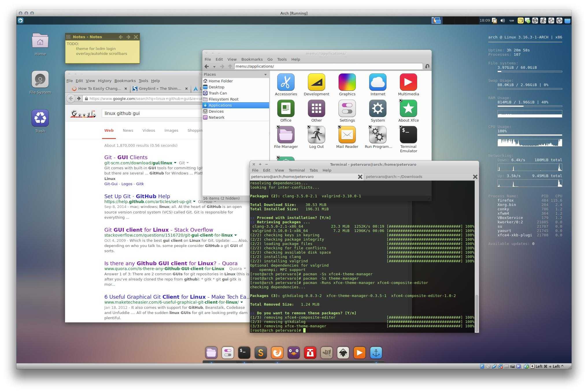
Task: Launch Firefox from the dock
Action: [x=277, y=353]
